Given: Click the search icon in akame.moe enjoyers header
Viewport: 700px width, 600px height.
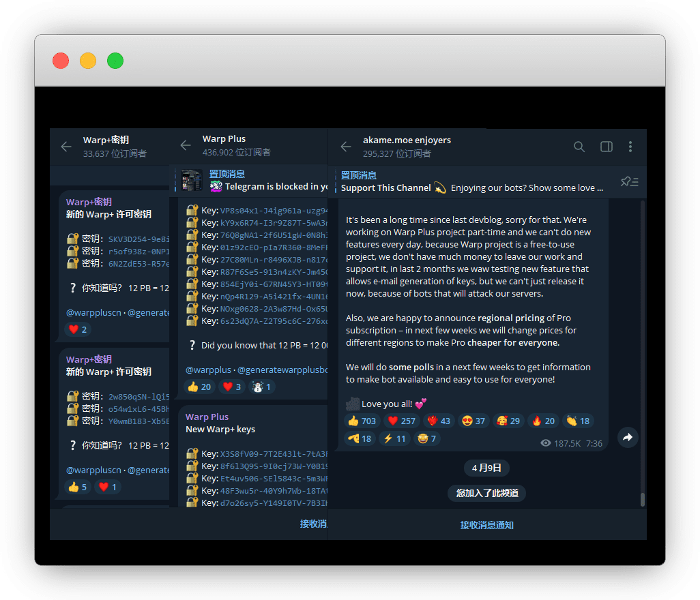Looking at the screenshot, I should (x=579, y=147).
